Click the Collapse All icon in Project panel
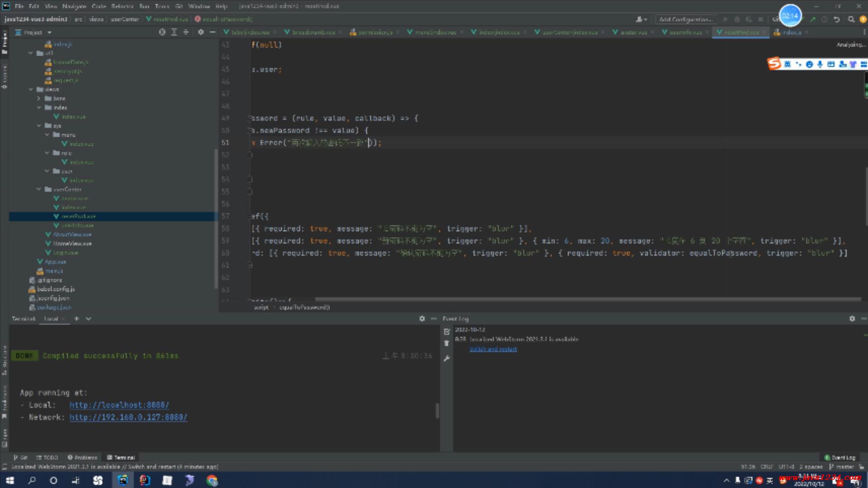868x488 pixels. tap(186, 32)
